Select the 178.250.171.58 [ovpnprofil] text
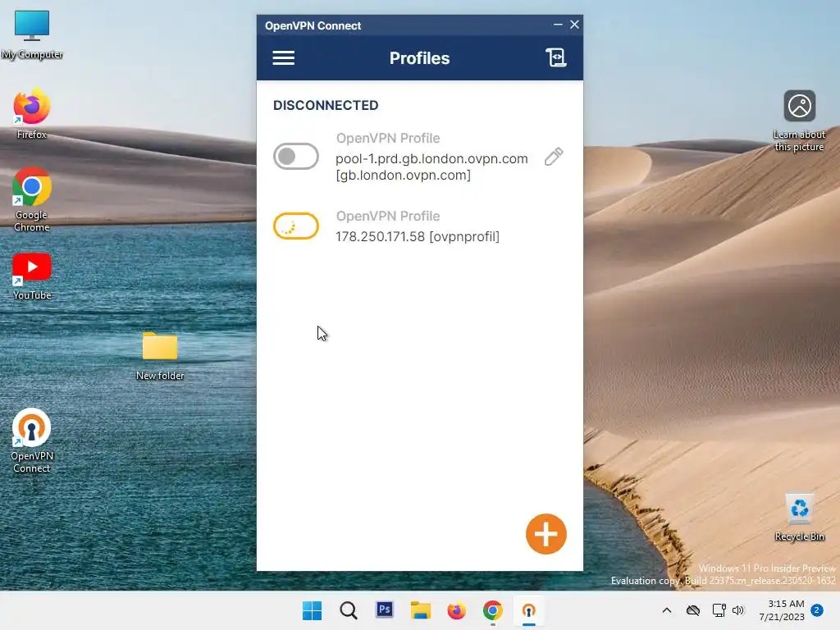 418,236
